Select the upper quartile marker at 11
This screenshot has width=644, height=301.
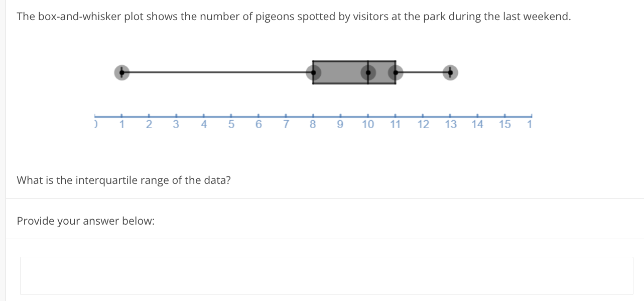tap(396, 72)
